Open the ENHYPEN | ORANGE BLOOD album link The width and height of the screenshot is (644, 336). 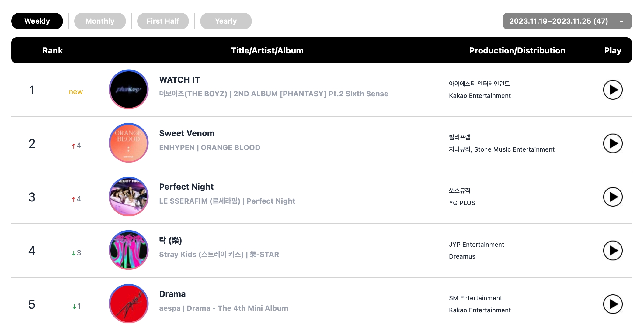pyautogui.click(x=210, y=148)
